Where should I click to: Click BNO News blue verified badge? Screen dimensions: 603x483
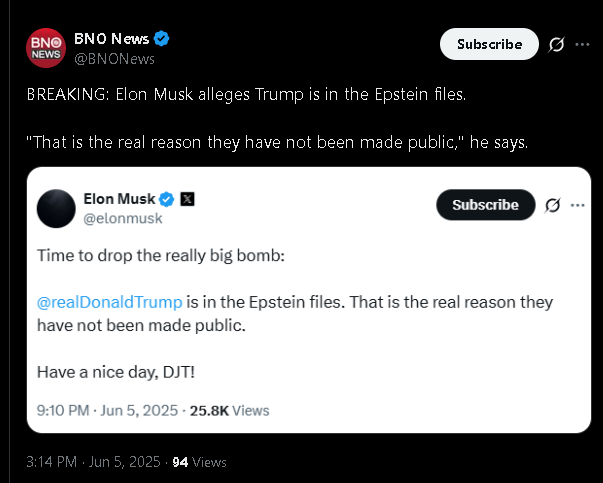point(161,38)
